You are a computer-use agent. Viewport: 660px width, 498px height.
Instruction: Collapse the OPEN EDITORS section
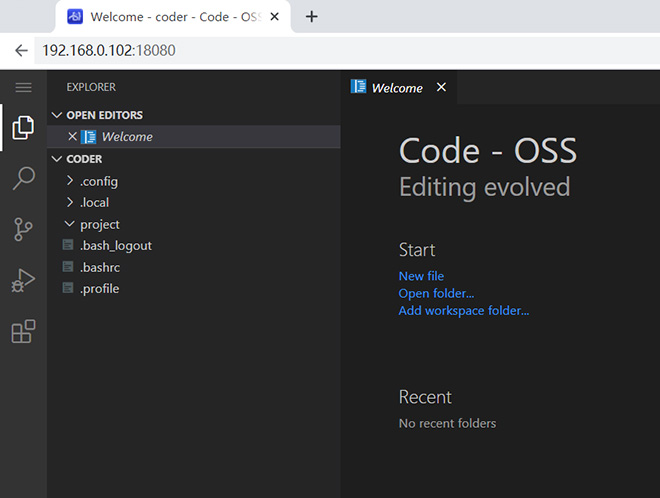pos(57,115)
